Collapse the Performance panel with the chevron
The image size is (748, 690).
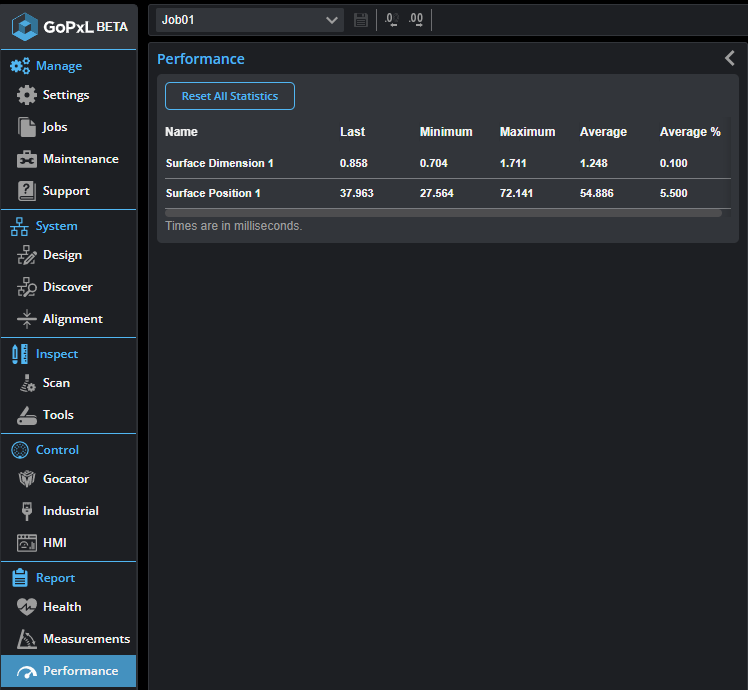730,59
